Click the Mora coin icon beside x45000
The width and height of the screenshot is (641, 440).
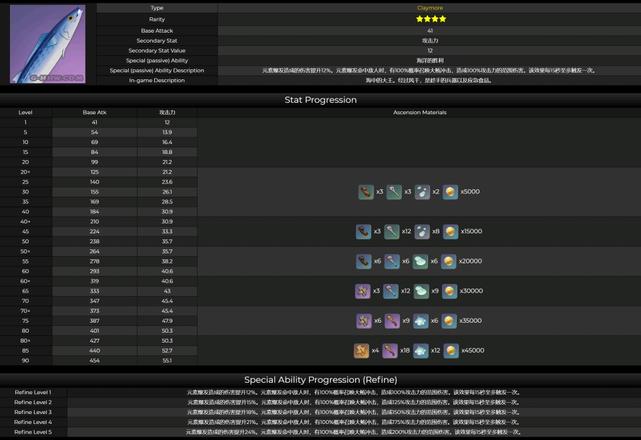click(450, 351)
